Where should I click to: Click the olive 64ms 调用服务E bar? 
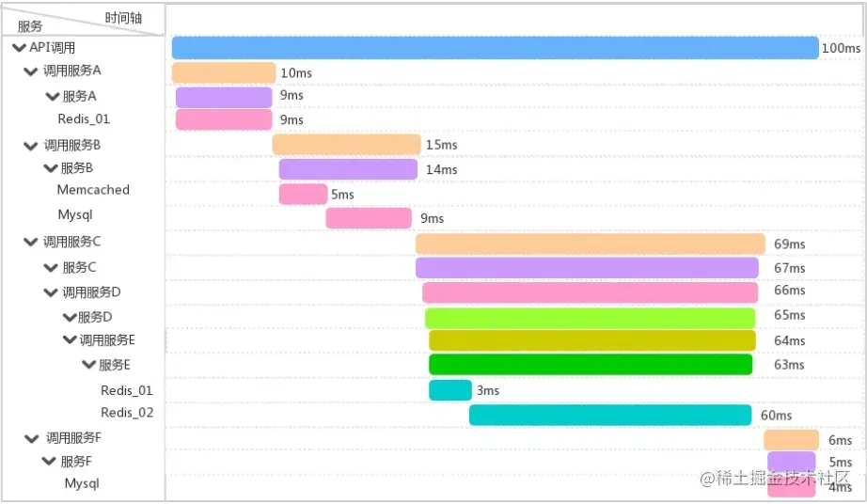click(x=592, y=340)
